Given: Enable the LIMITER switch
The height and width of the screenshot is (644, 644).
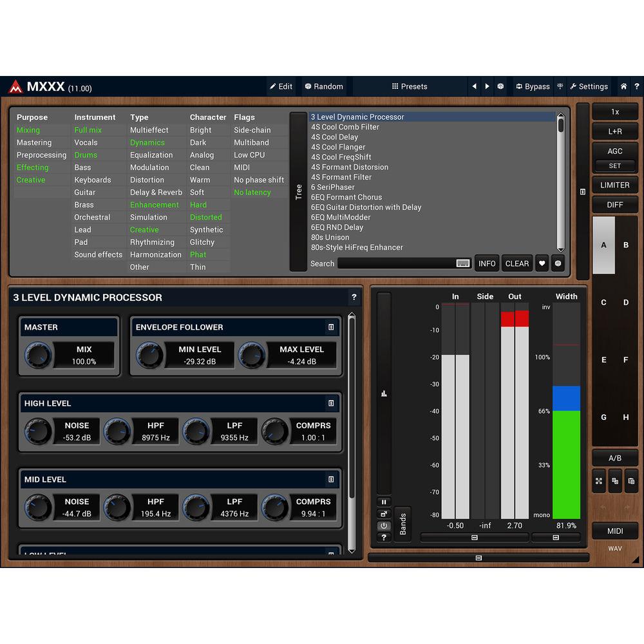Looking at the screenshot, I should click(x=614, y=185).
